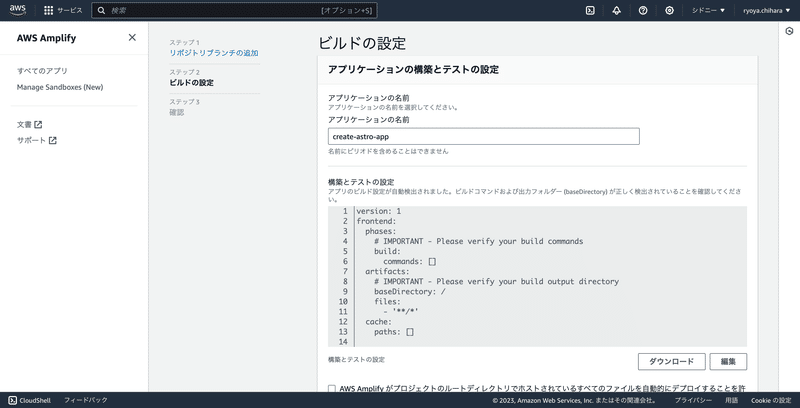This screenshot has height=408, width=800.
Task: Open the notifications bell
Action: click(616, 10)
